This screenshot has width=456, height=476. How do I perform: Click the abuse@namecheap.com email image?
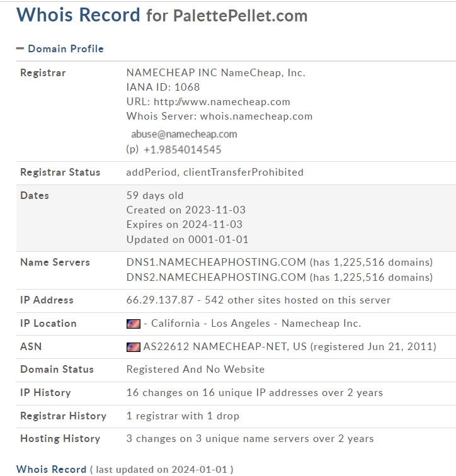184,134
